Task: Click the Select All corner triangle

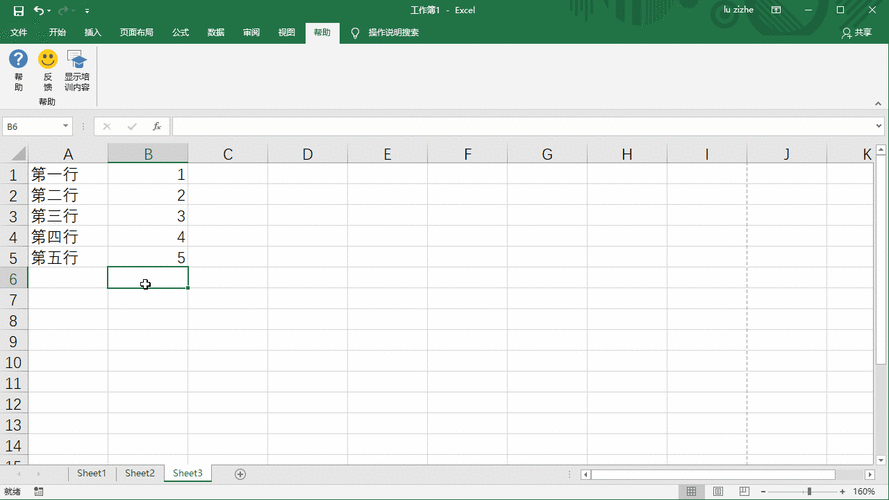Action: [18, 154]
